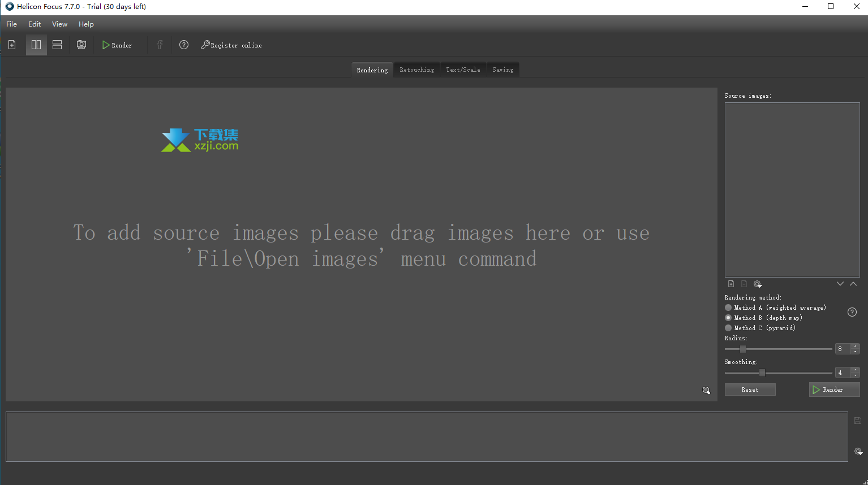Switch to the Saving tab
Image resolution: width=868 pixels, height=485 pixels.
[503, 70]
